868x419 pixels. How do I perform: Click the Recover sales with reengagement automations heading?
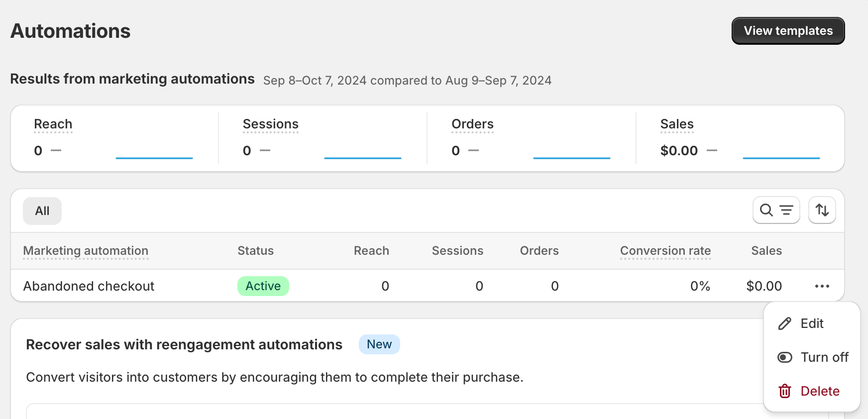coord(184,344)
